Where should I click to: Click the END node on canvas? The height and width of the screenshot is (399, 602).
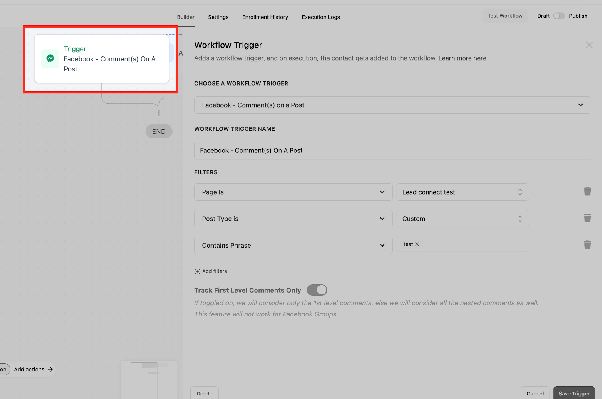pyautogui.click(x=159, y=131)
